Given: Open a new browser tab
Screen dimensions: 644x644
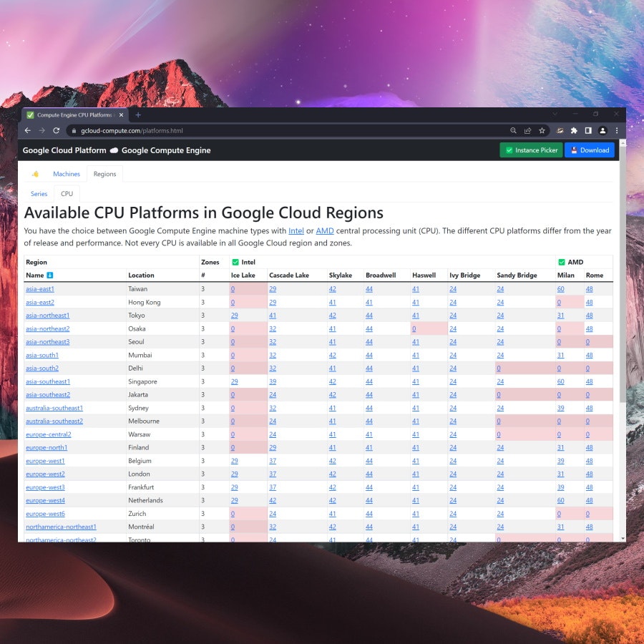Looking at the screenshot, I should click(x=138, y=115).
